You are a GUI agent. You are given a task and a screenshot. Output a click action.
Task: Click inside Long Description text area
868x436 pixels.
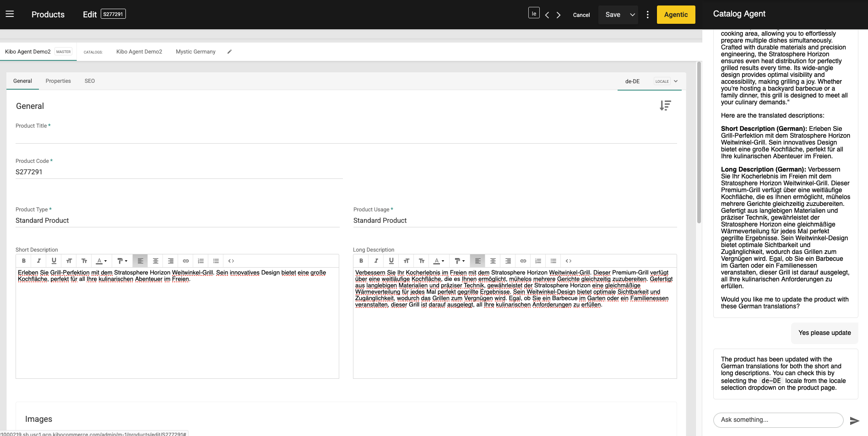point(515,323)
